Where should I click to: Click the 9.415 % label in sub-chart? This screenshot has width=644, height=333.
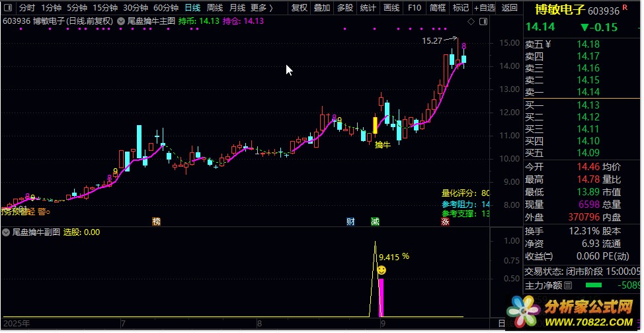click(x=394, y=257)
